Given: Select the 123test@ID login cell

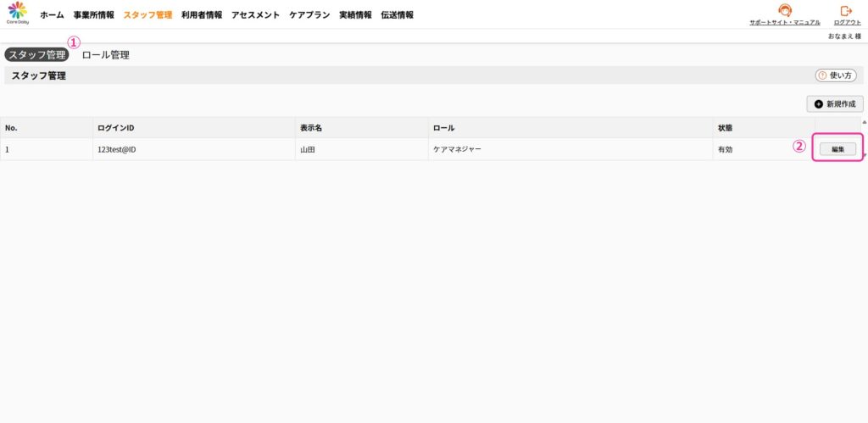Looking at the screenshot, I should (118, 149).
